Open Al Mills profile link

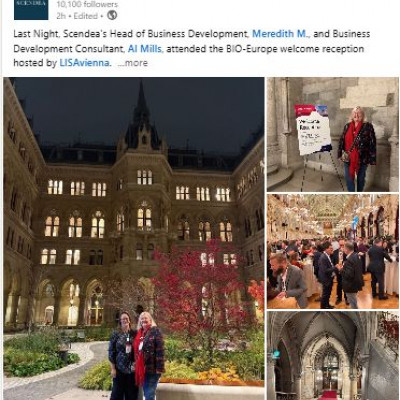[145, 49]
